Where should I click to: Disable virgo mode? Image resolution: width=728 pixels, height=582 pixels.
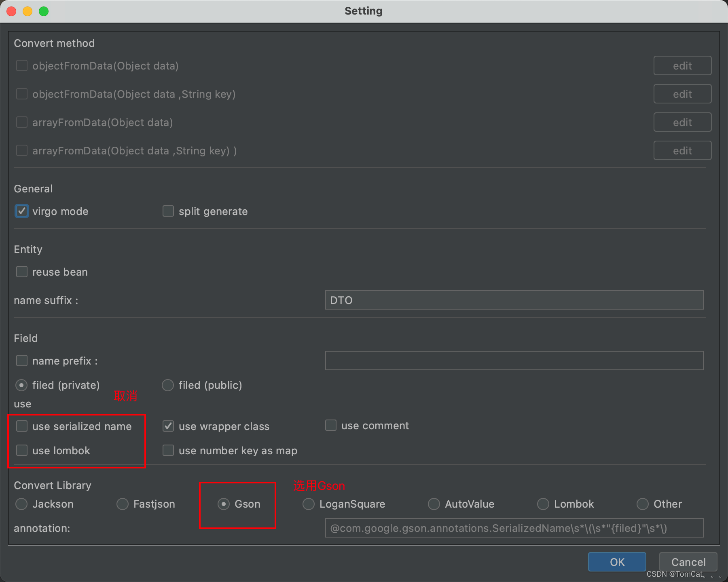(22, 211)
